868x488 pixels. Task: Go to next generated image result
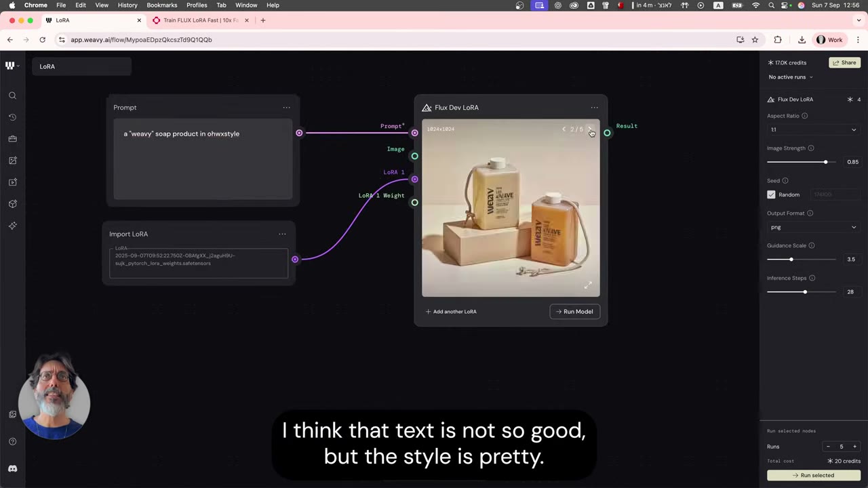click(589, 129)
